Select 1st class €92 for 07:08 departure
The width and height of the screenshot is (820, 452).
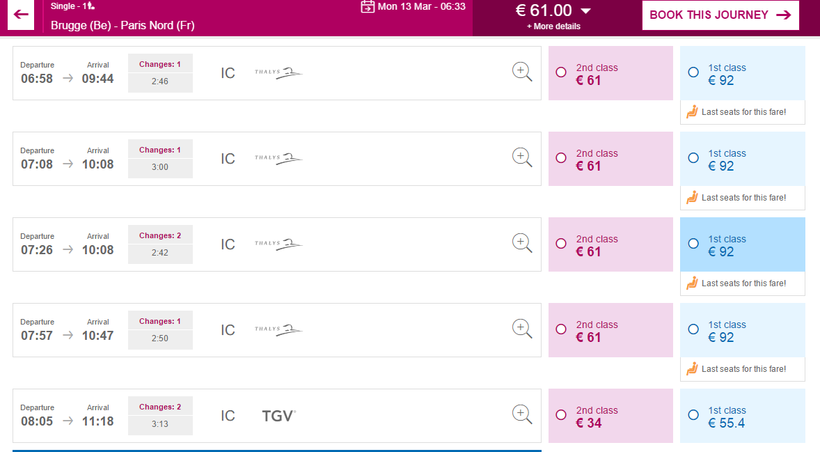tap(694, 158)
